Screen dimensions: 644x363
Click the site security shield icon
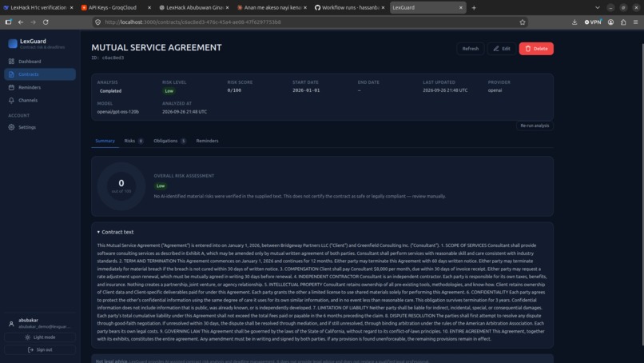click(97, 22)
